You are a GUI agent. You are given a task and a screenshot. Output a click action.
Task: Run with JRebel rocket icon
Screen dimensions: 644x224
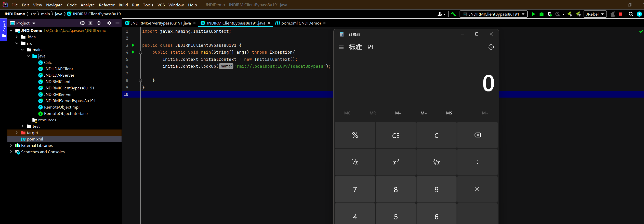(570, 14)
